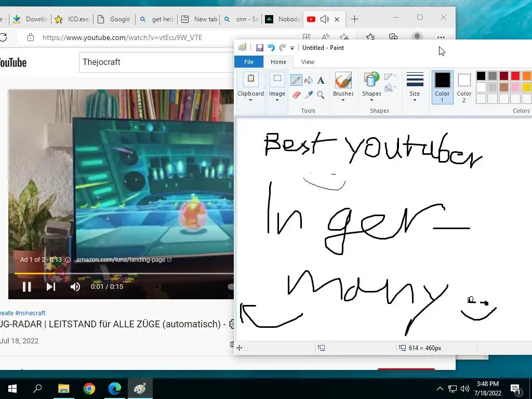Click the Edge address bar URL

tap(122, 37)
